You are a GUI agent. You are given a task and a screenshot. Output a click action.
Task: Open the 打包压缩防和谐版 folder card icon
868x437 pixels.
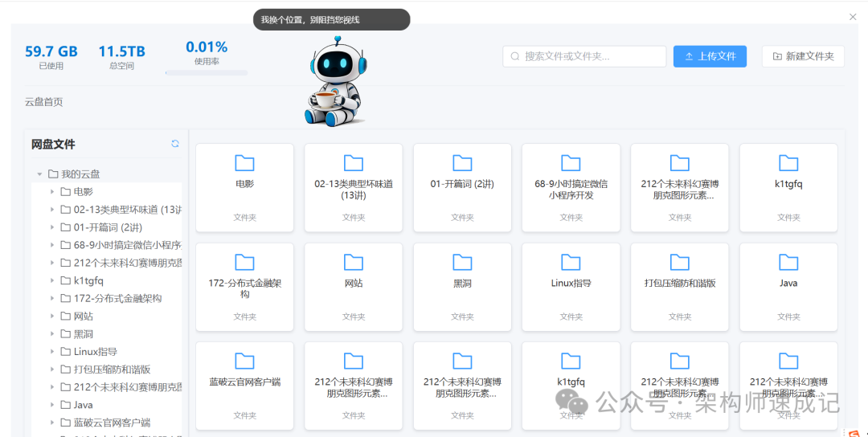click(x=680, y=262)
